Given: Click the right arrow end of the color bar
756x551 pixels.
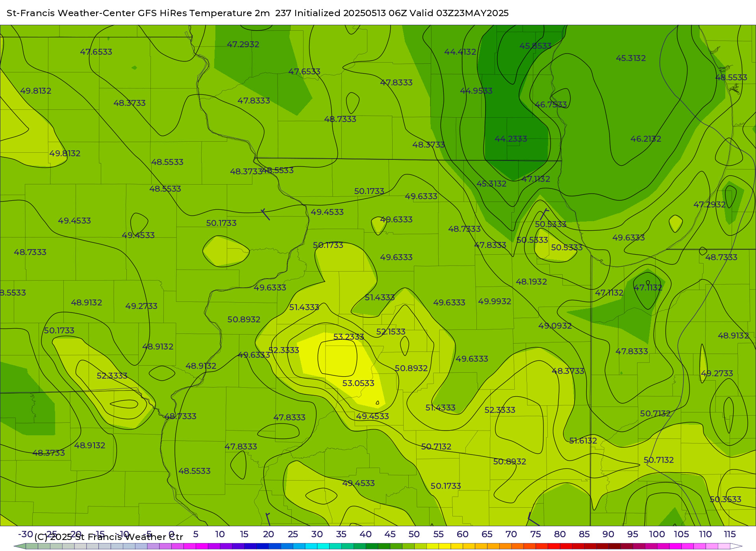Looking at the screenshot, I should pos(736,546).
